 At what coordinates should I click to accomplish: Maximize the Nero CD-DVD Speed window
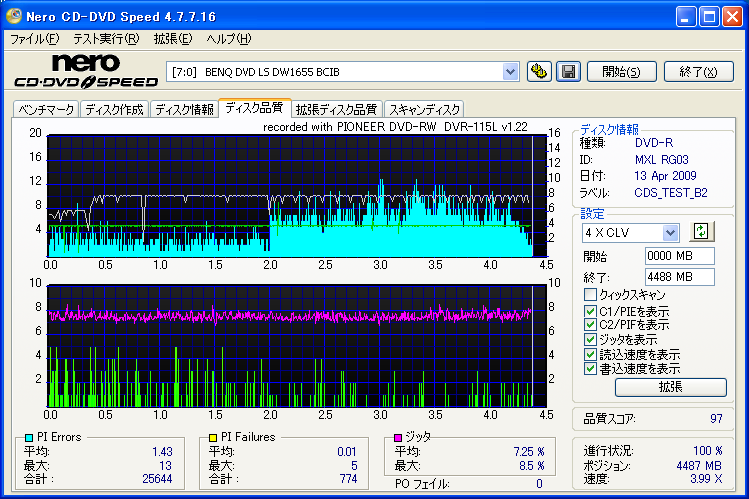click(x=709, y=17)
